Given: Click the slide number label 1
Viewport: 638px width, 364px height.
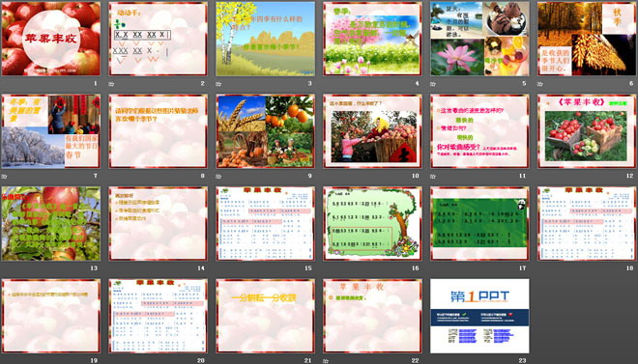Looking at the screenshot, I should [x=96, y=84].
